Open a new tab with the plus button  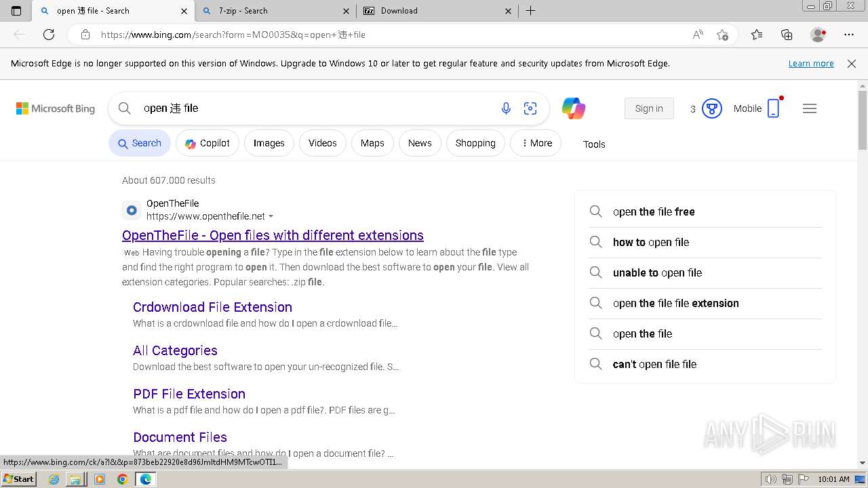[x=531, y=11]
